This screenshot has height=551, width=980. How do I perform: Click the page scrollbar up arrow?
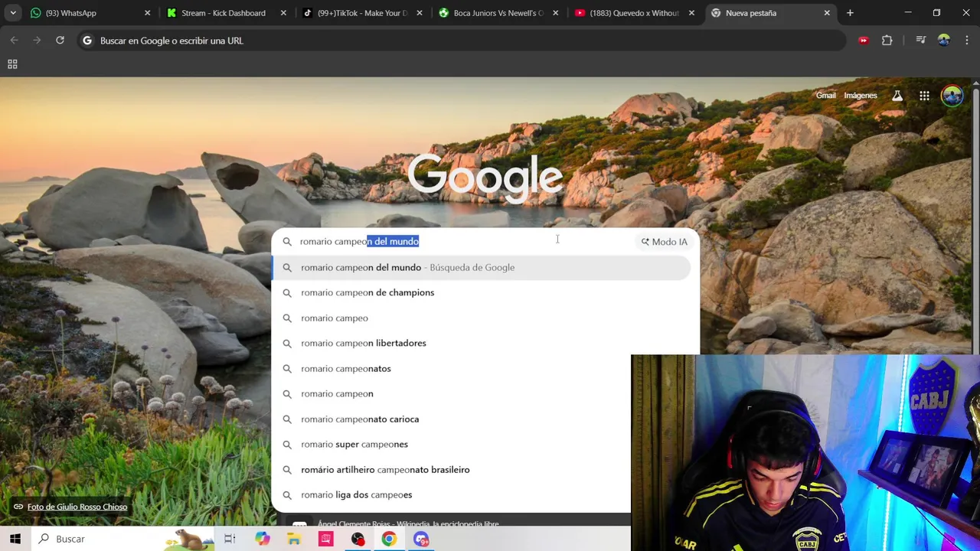(x=975, y=82)
